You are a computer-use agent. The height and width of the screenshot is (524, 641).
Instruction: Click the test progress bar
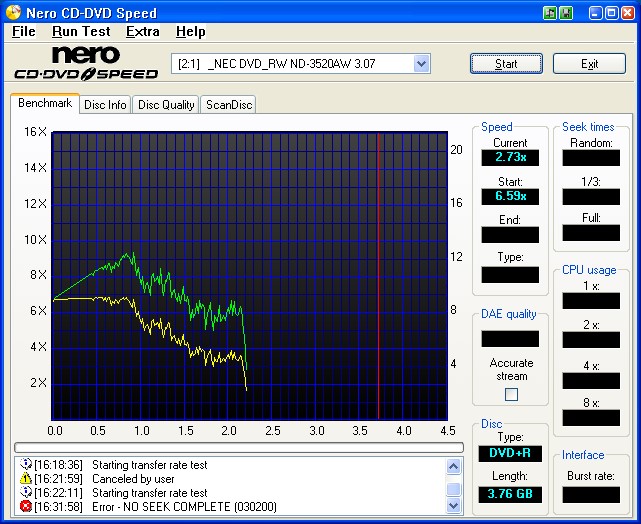pyautogui.click(x=239, y=447)
